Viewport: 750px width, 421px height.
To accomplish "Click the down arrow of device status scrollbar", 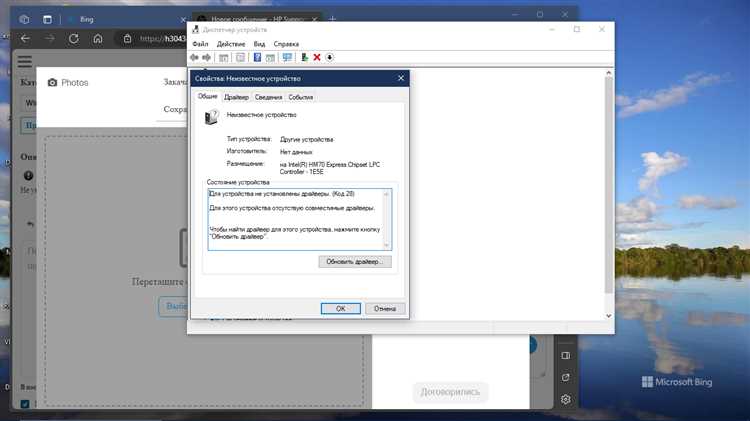I will (386, 245).
